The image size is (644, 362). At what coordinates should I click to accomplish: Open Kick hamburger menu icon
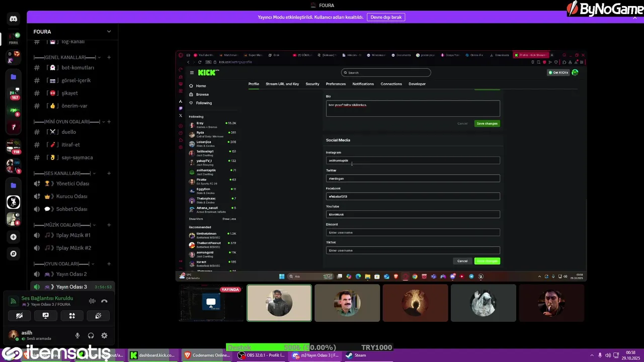(x=192, y=72)
